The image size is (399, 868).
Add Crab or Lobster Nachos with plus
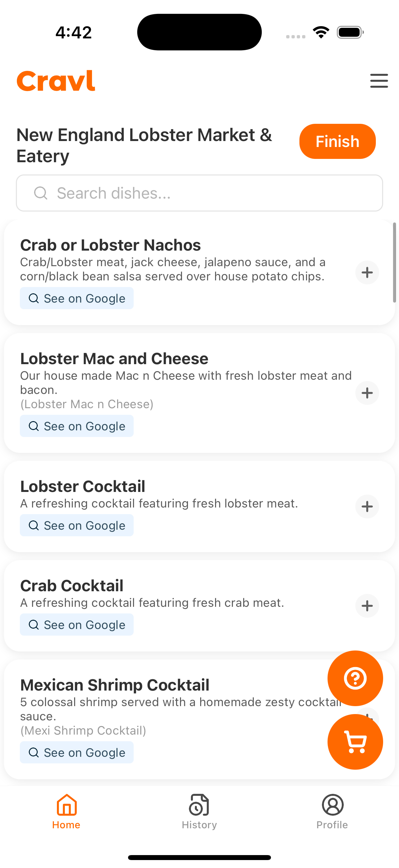point(367,272)
